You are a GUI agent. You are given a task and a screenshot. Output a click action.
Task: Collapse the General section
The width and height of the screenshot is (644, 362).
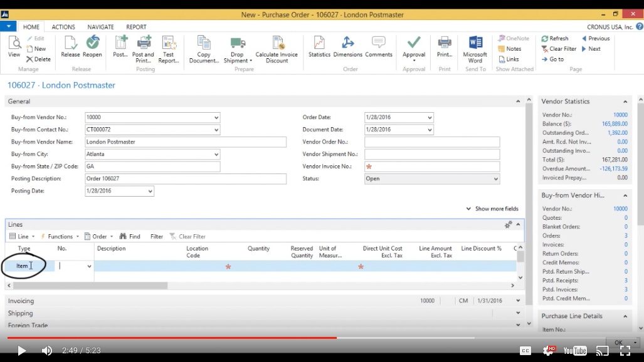(518, 101)
